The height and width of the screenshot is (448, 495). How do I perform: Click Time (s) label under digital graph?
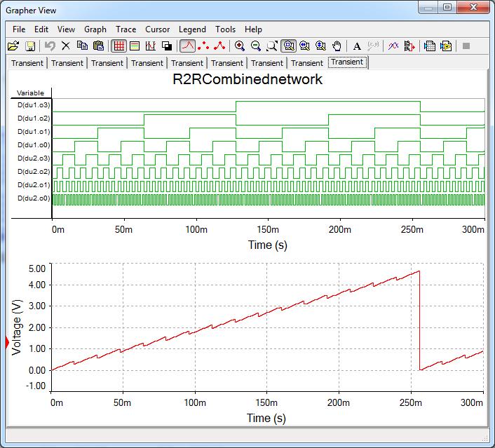click(x=267, y=245)
